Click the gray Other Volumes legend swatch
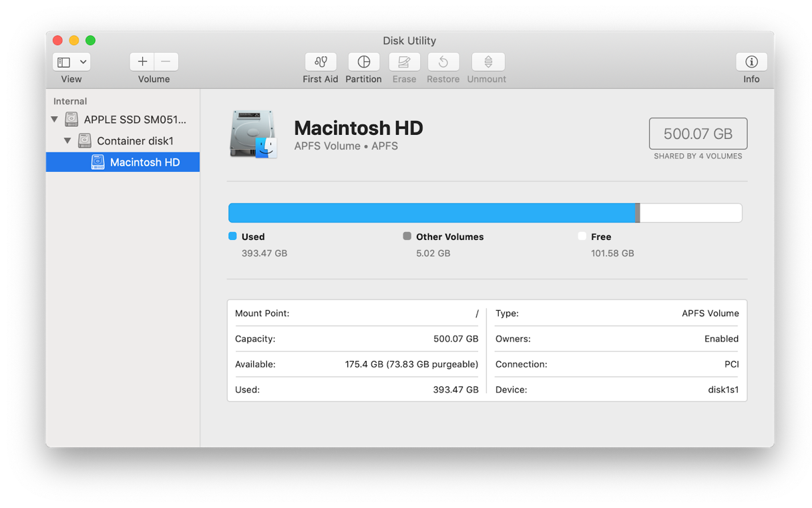The height and width of the screenshot is (508, 812). (x=407, y=236)
